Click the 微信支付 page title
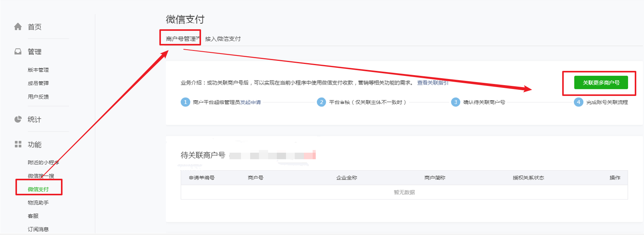 pyautogui.click(x=185, y=19)
